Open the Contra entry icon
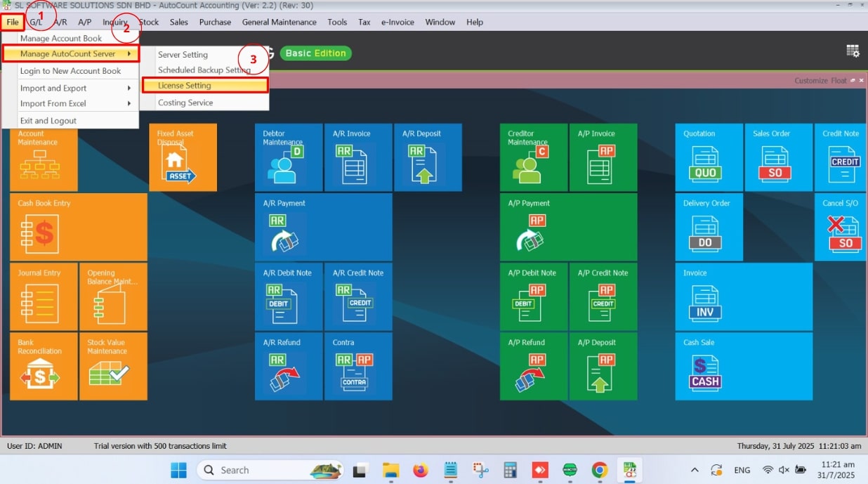 [x=358, y=366]
